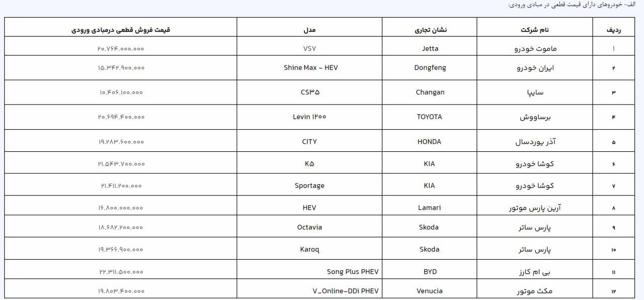Click the CITY model cell
Viewport: 644px width, 300px height.
(x=309, y=142)
